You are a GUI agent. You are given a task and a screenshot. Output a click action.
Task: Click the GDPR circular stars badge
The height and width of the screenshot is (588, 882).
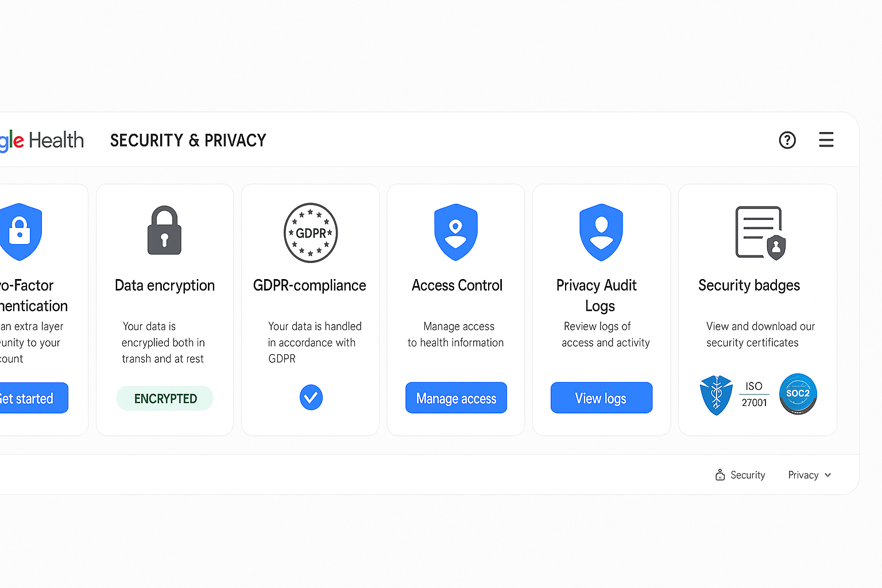[310, 233]
